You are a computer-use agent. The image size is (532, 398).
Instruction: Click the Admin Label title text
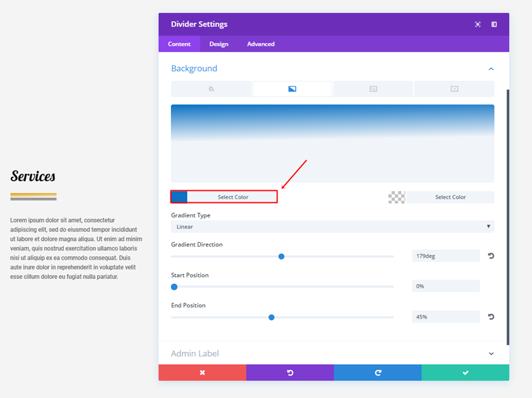[x=195, y=353]
